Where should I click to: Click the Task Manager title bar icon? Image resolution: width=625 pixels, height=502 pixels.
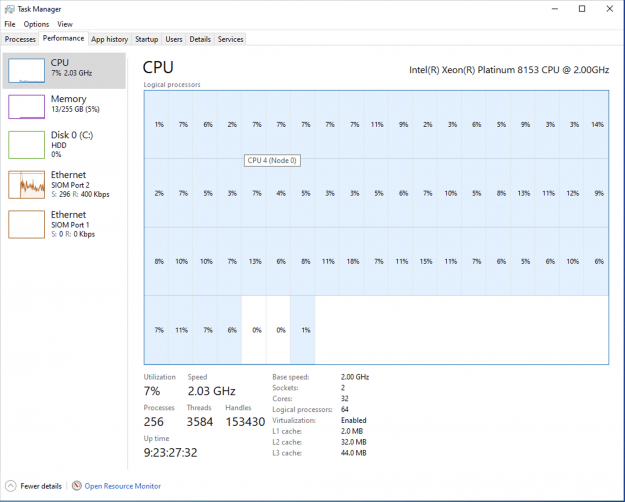click(10, 9)
